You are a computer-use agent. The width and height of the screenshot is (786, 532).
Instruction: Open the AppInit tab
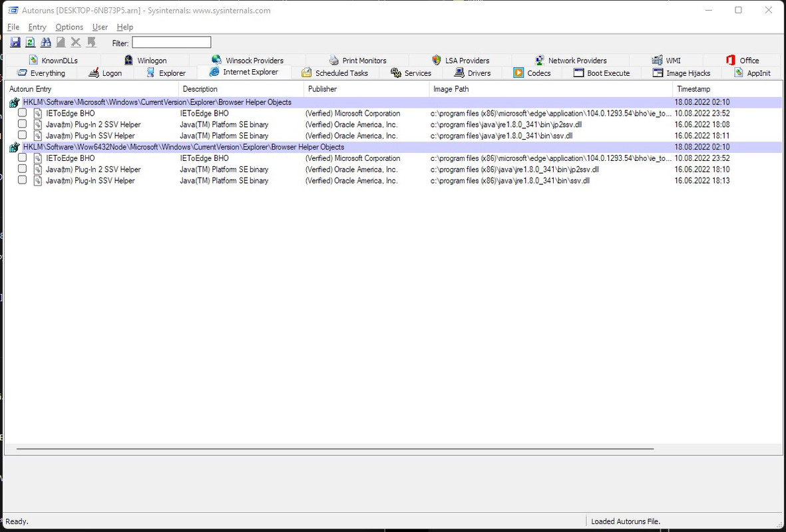pos(752,73)
